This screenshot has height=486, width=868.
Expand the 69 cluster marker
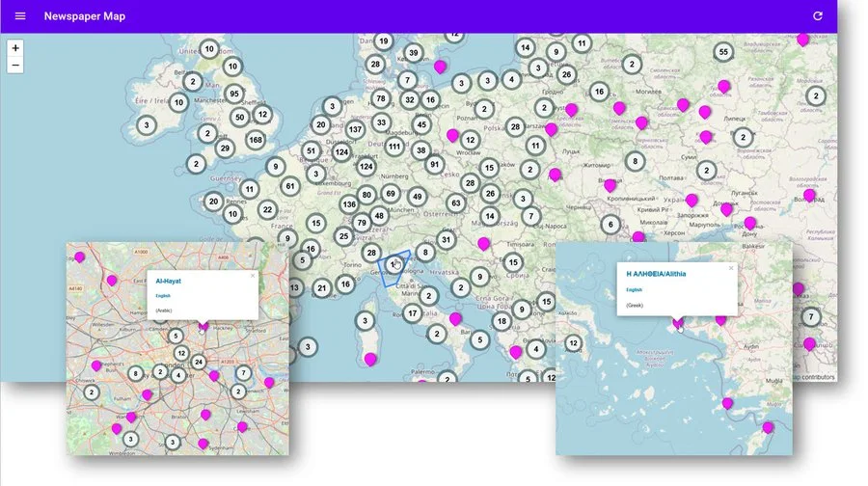pyautogui.click(x=391, y=194)
